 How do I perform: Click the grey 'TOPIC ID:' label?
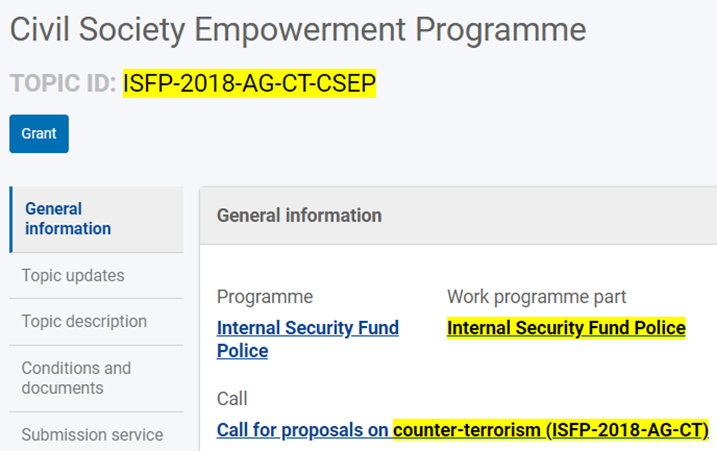pyautogui.click(x=63, y=83)
